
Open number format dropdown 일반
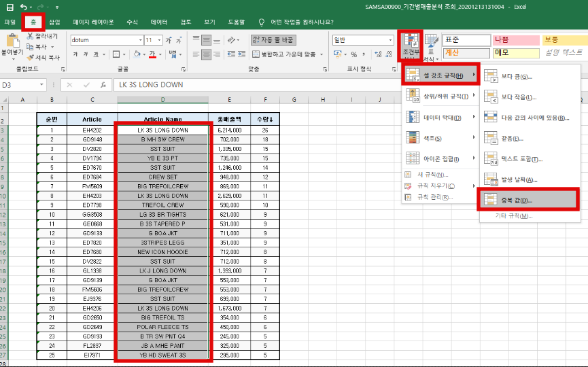coord(390,40)
